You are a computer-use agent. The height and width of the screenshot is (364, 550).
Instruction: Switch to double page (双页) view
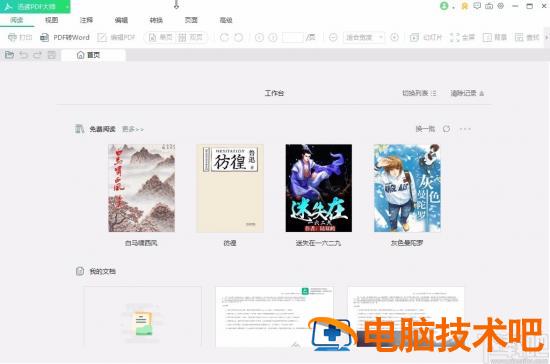pyautogui.click(x=190, y=37)
